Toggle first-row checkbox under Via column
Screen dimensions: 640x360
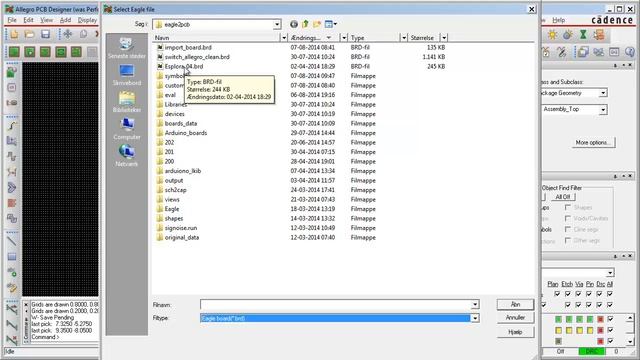[578, 293]
